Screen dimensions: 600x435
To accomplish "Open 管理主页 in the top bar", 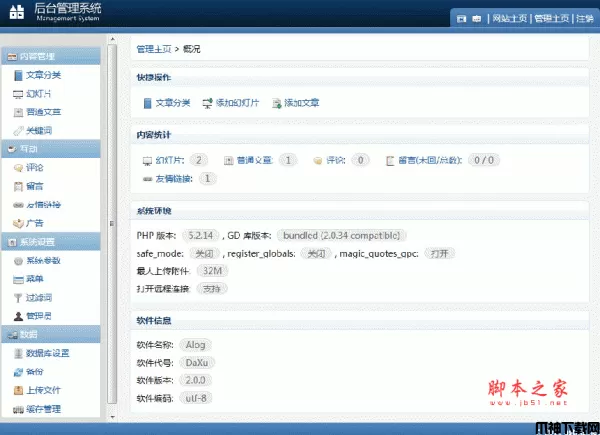I will coord(551,18).
